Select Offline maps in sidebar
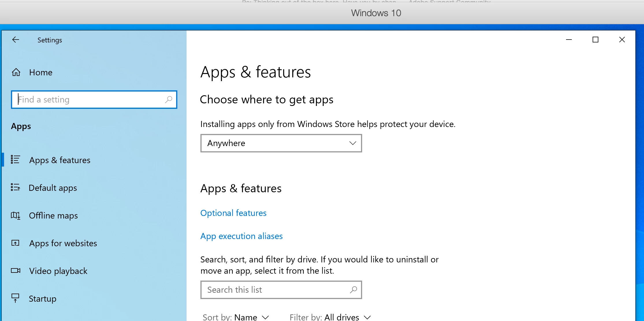This screenshot has height=321, width=644. pyautogui.click(x=53, y=216)
